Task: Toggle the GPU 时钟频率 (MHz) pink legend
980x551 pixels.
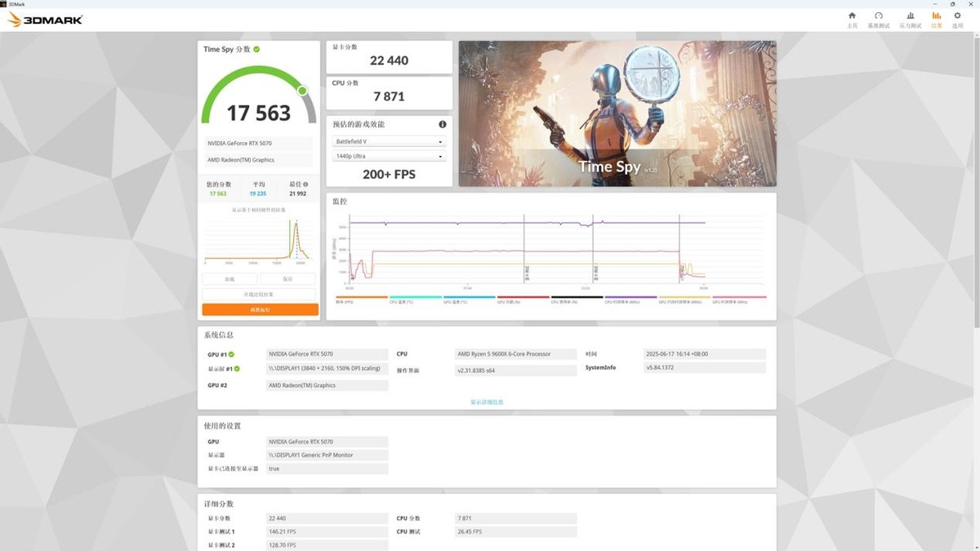Action: pos(739,300)
